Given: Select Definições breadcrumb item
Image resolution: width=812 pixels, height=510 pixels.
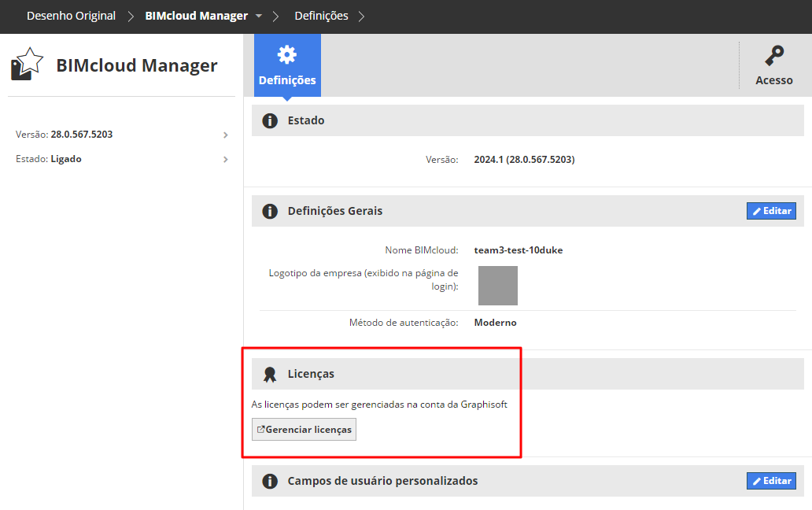Looking at the screenshot, I should pyautogui.click(x=321, y=16).
